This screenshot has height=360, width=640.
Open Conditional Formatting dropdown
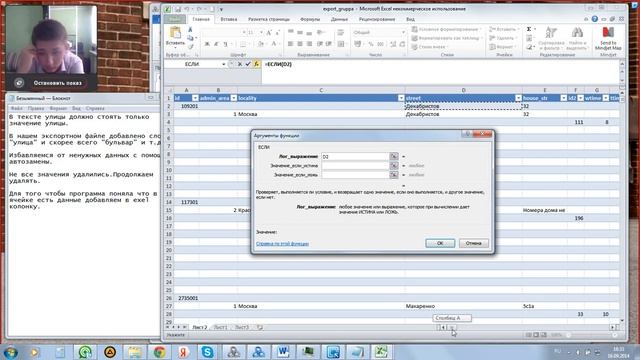(x=447, y=29)
